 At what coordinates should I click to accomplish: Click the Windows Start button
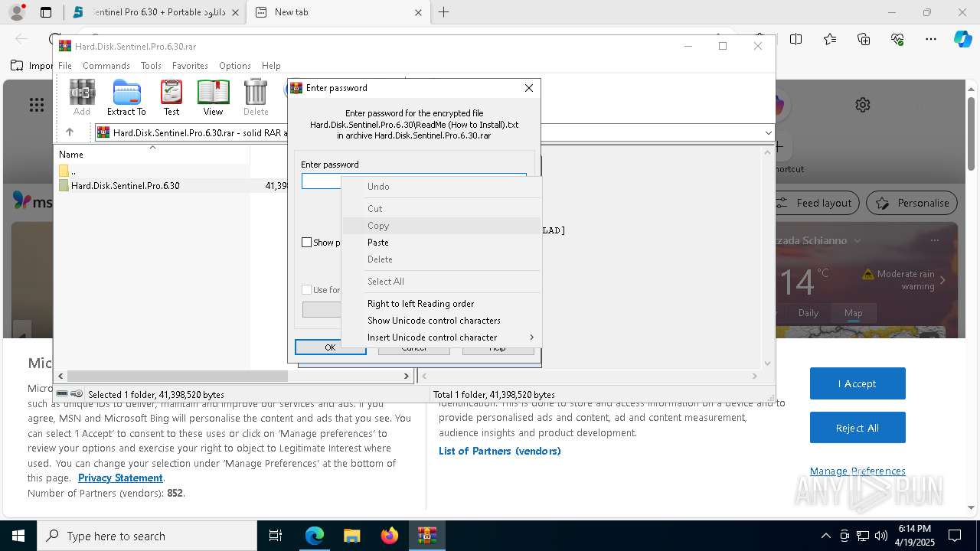pos(18,536)
